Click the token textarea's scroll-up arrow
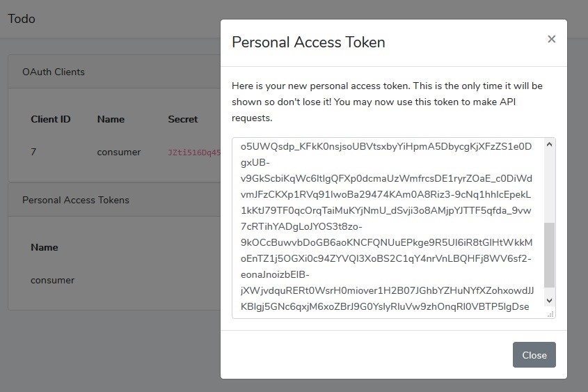The width and height of the screenshot is (588, 392). (x=549, y=144)
